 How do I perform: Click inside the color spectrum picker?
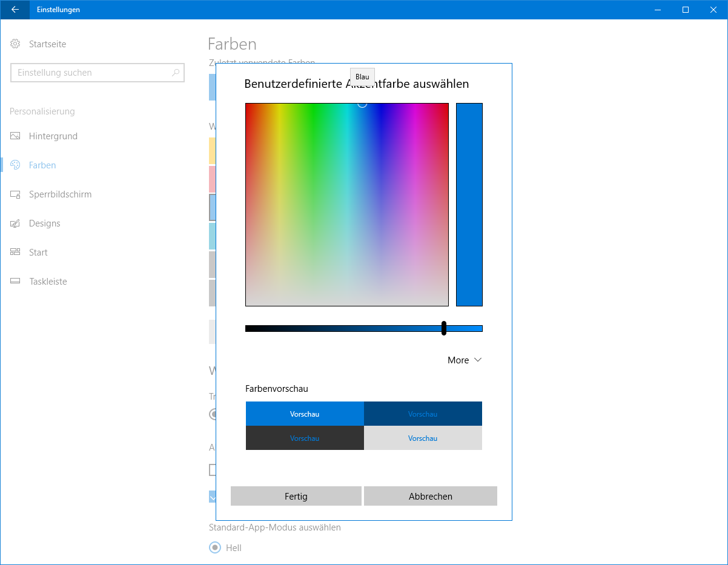click(347, 205)
